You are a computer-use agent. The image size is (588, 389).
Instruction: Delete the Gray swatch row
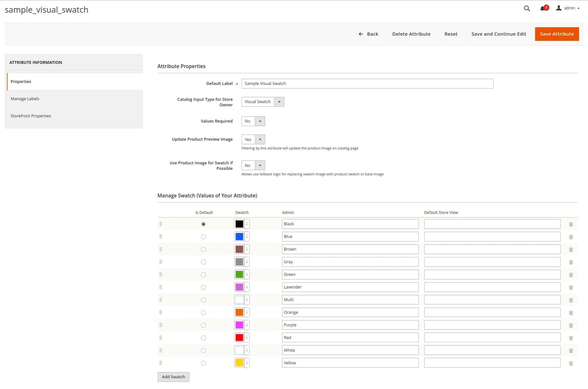point(571,262)
